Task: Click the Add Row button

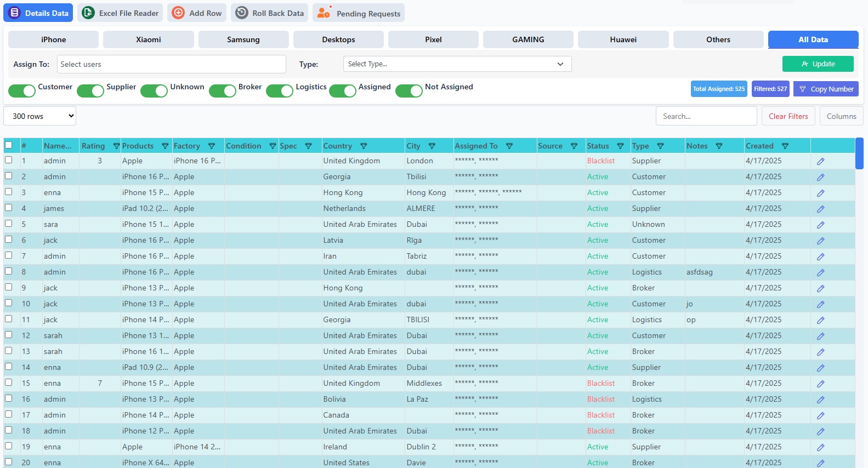Action: (197, 13)
